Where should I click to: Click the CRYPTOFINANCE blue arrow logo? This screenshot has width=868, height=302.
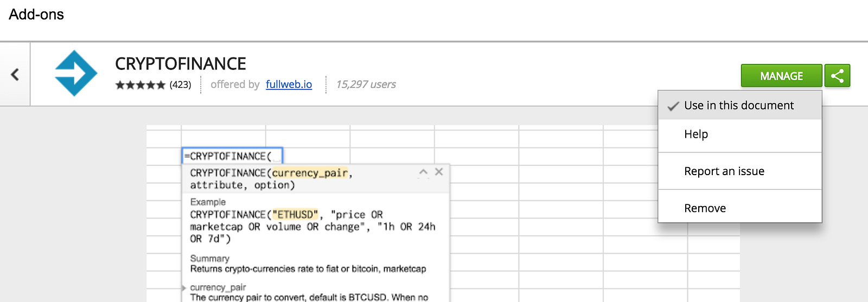tap(76, 73)
